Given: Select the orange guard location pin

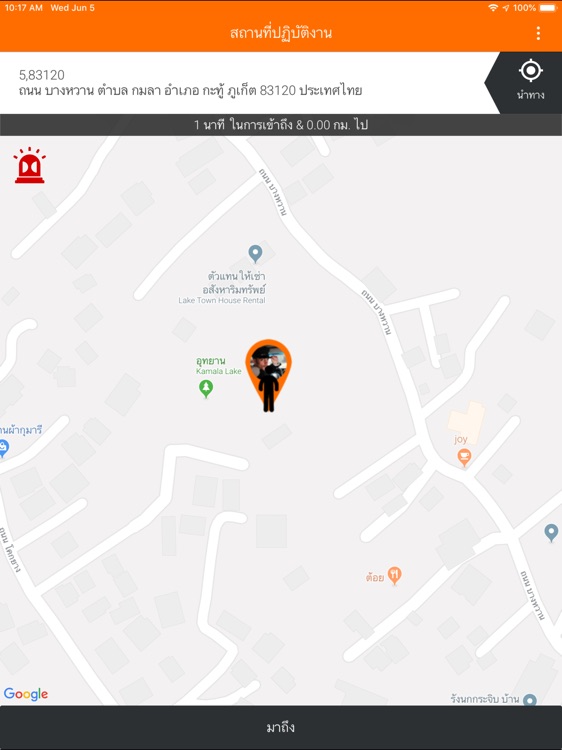Looking at the screenshot, I should coord(268,375).
